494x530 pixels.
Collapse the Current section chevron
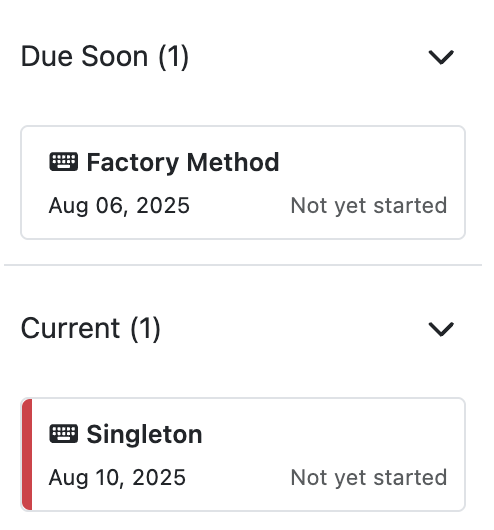pyautogui.click(x=441, y=329)
